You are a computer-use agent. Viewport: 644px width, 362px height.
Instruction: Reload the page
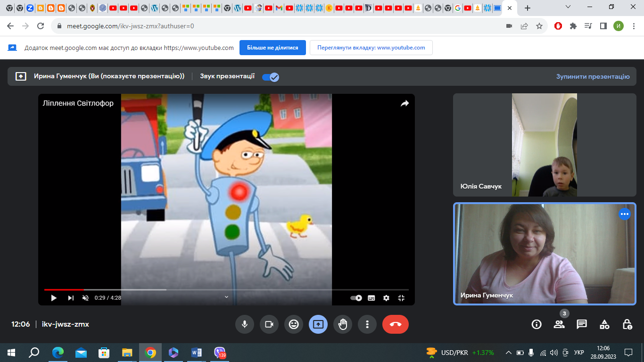(41, 26)
